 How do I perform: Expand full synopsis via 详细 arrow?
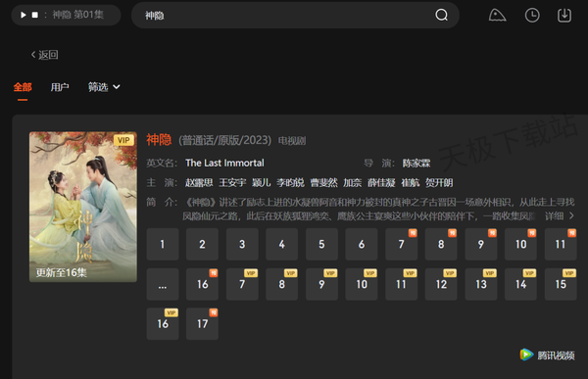[x=560, y=215]
